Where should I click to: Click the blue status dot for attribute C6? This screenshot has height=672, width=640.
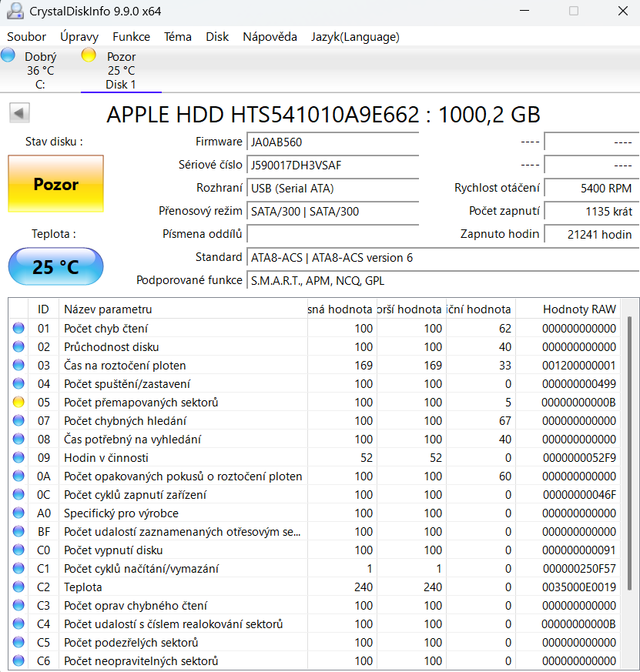pos(18,660)
